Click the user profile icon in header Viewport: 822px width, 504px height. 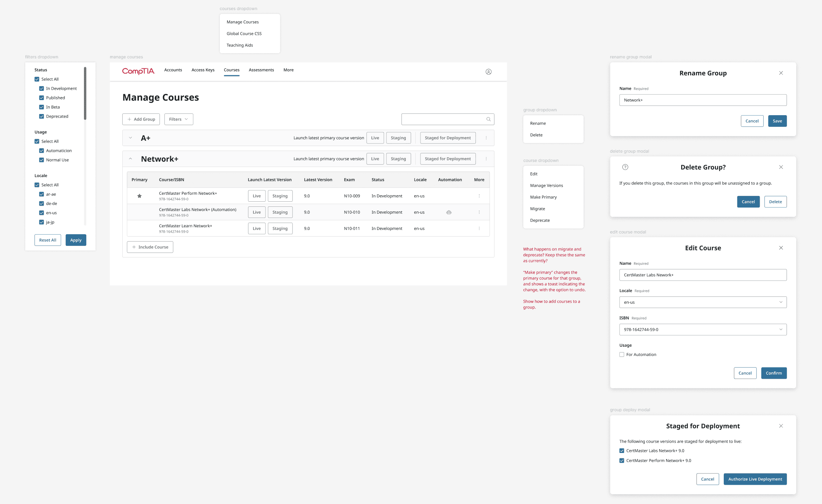pos(489,72)
